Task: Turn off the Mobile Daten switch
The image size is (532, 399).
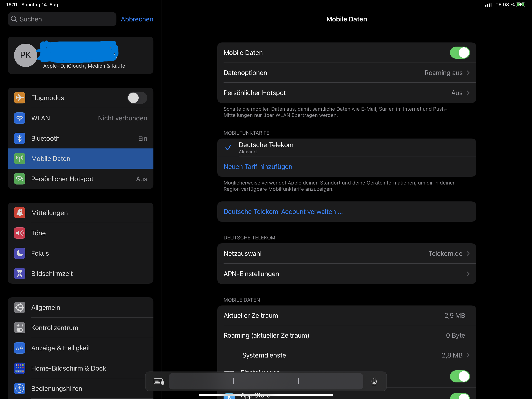Action: click(459, 53)
